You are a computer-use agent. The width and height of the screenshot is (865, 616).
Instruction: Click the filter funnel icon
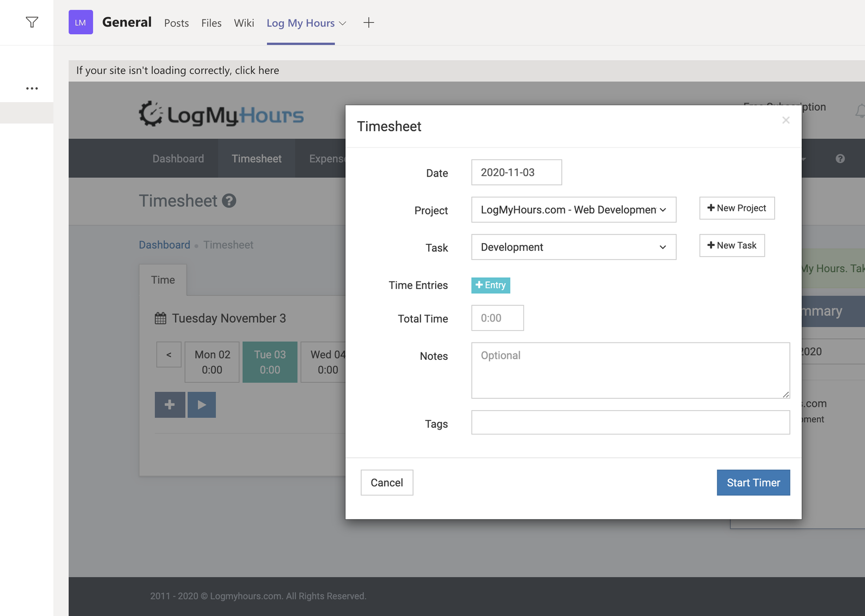(x=32, y=22)
